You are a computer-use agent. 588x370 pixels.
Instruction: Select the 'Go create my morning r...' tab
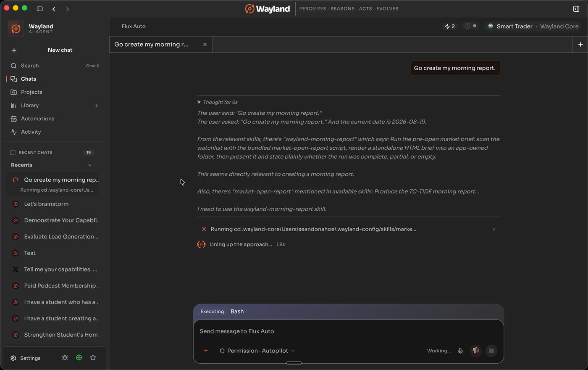(161, 45)
